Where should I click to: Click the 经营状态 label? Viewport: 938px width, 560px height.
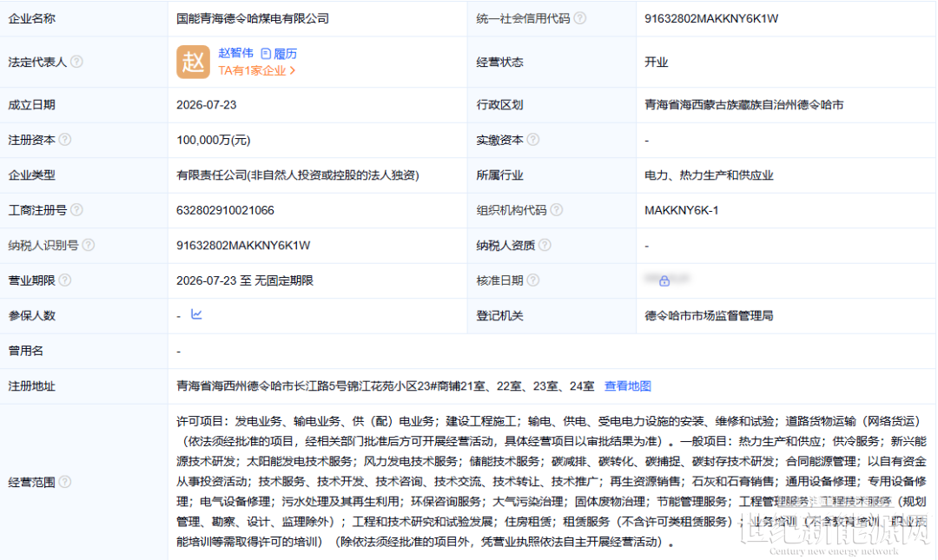tap(499, 62)
